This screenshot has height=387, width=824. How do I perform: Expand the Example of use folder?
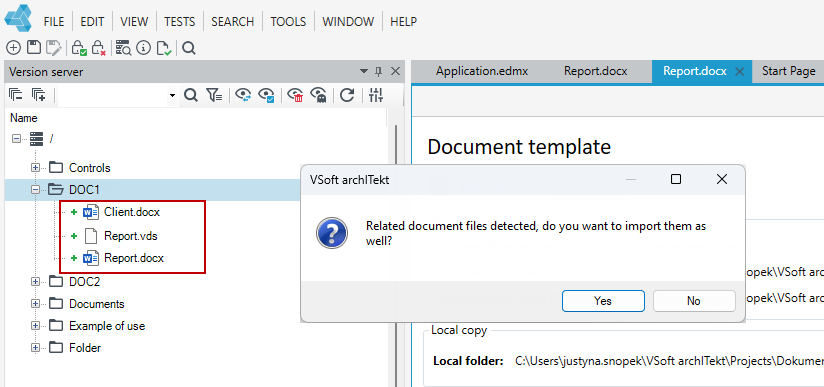pyautogui.click(x=35, y=326)
